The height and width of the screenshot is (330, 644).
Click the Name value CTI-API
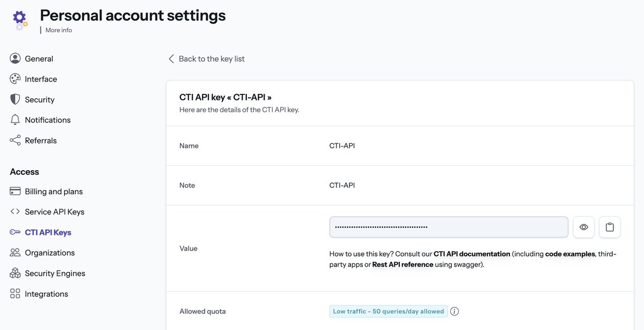[x=342, y=145]
